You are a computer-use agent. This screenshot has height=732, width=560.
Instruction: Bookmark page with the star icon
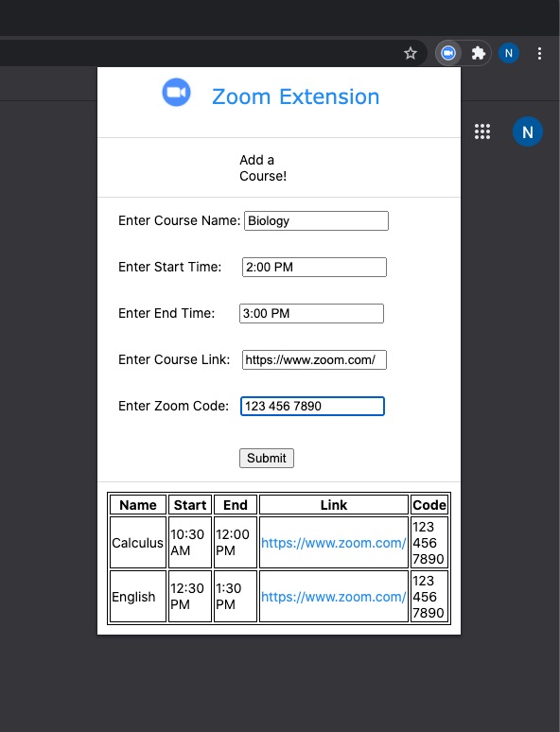[x=411, y=53]
